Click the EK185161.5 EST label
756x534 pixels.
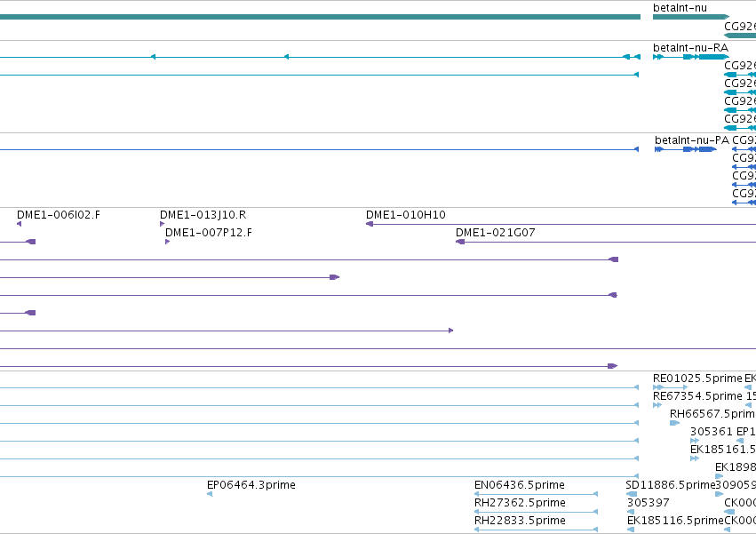pos(723,450)
